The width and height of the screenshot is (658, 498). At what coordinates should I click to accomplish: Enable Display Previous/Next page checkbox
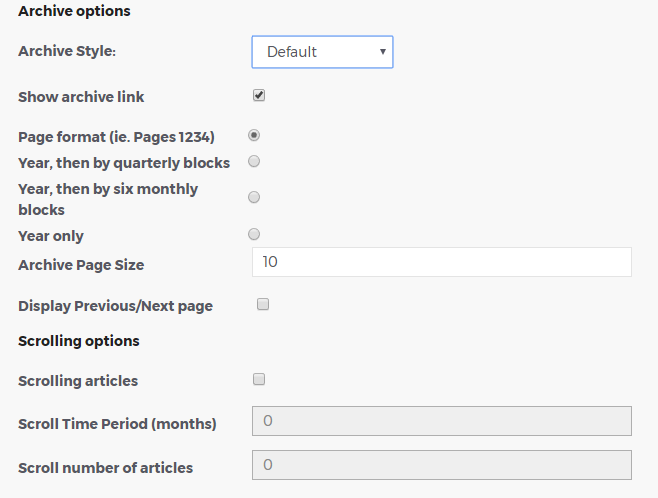tap(263, 304)
